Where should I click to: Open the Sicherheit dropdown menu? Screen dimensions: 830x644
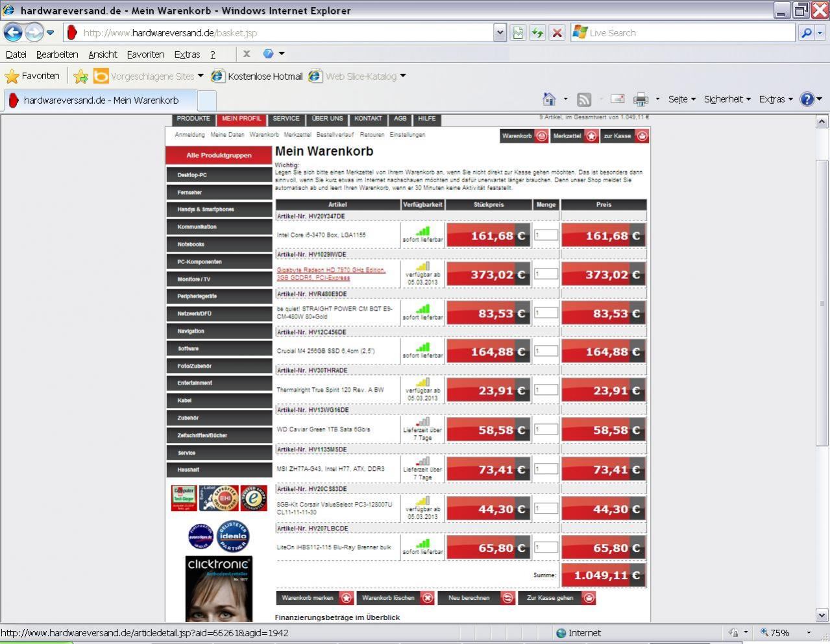click(727, 99)
